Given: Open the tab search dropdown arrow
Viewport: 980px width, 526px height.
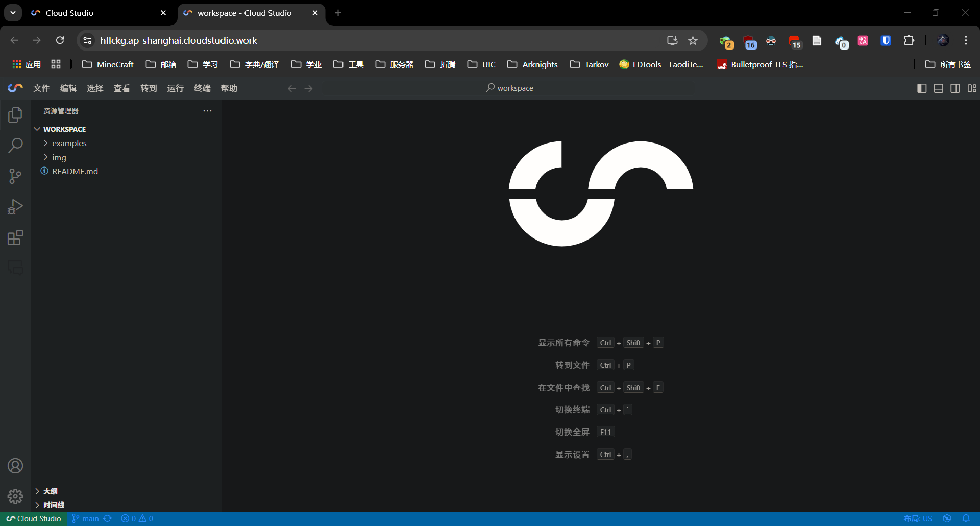Looking at the screenshot, I should [x=13, y=13].
